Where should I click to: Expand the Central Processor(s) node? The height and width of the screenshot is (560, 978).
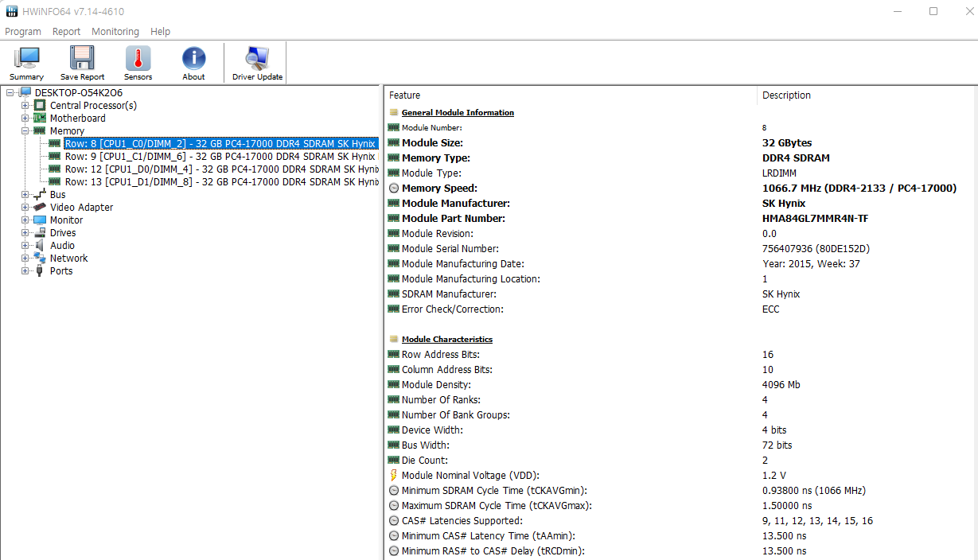(25, 106)
